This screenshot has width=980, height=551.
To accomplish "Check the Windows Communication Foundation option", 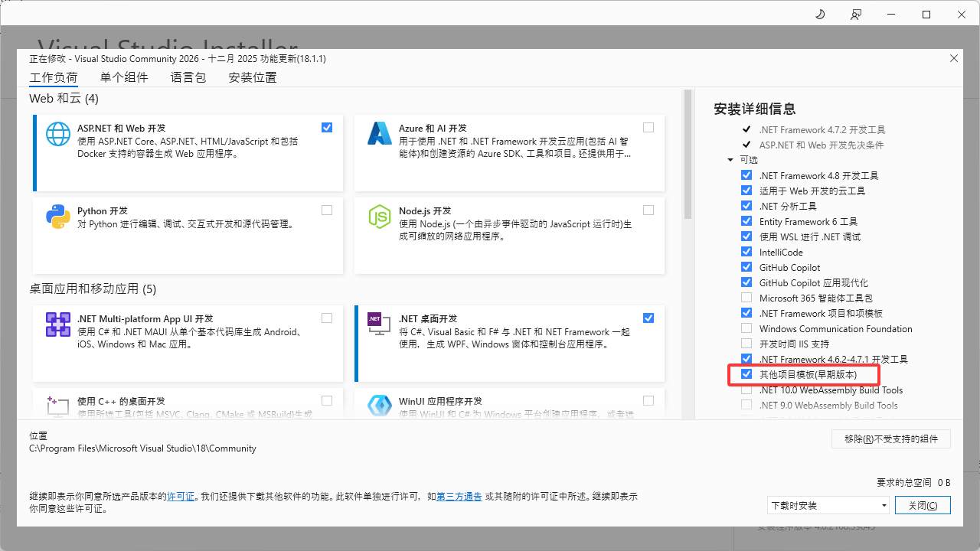I will coord(746,328).
